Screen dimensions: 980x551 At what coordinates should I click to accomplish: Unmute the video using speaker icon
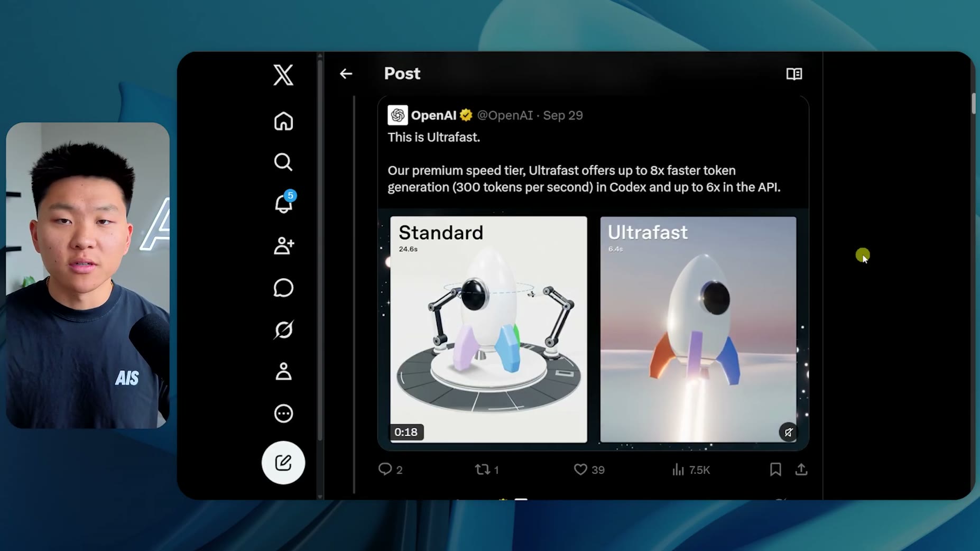coord(788,432)
